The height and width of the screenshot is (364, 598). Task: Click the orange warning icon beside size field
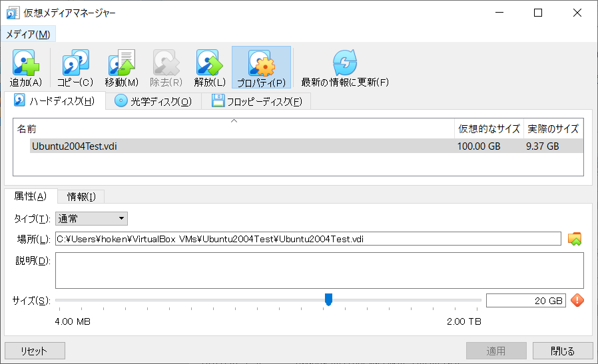click(x=577, y=300)
